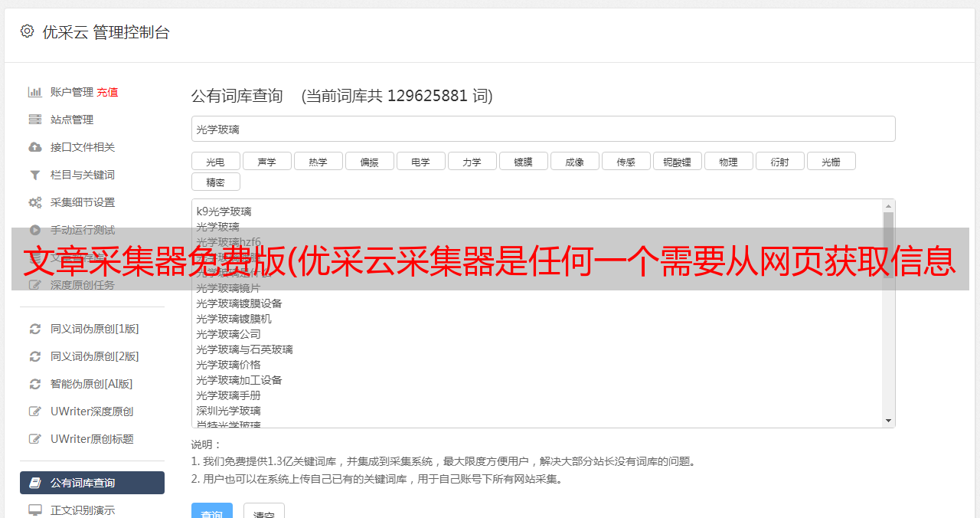The width and height of the screenshot is (980, 518).
Task: Open UWriter原创标题 in the sidebar
Action: point(92,439)
